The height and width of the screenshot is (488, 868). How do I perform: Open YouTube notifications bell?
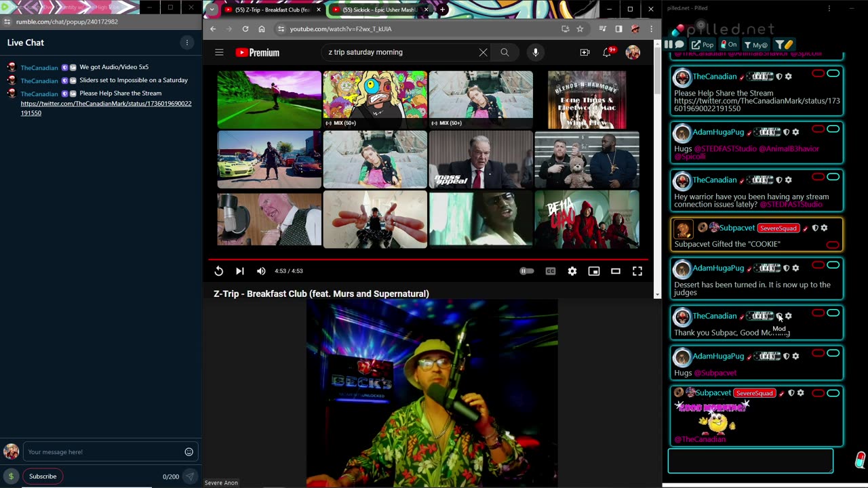click(608, 52)
